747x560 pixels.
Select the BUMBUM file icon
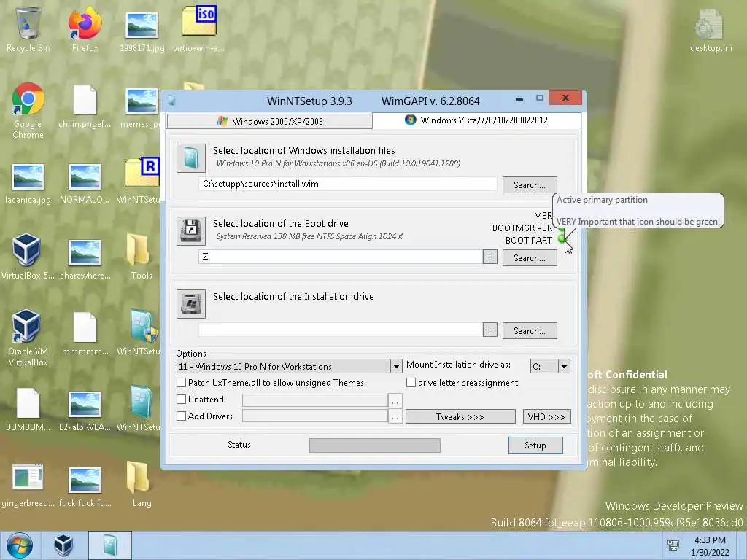28,410
